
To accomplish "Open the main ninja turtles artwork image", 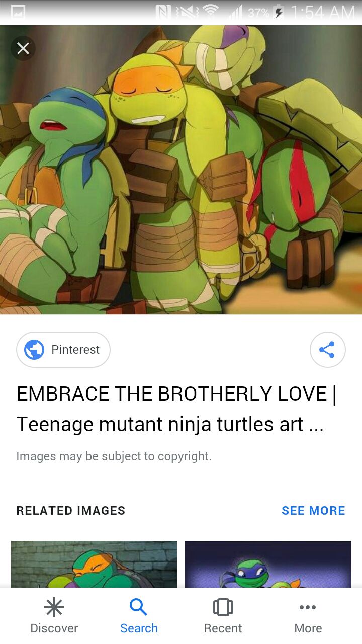I will (x=181, y=170).
